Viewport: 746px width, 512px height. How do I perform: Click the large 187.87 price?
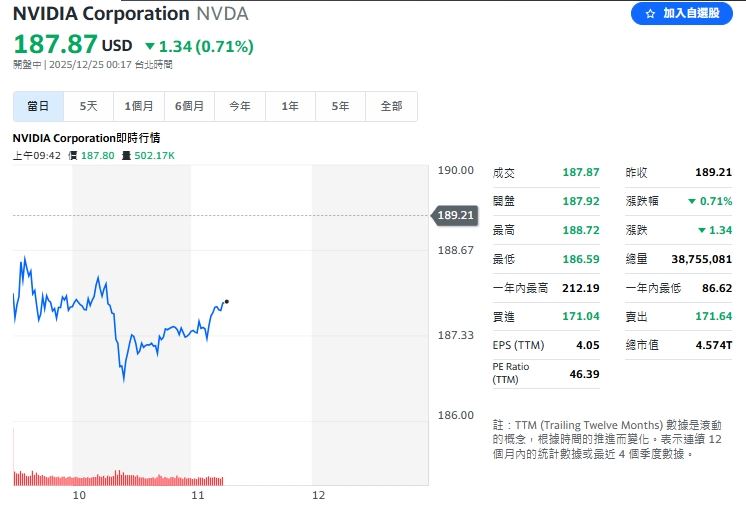(56, 44)
